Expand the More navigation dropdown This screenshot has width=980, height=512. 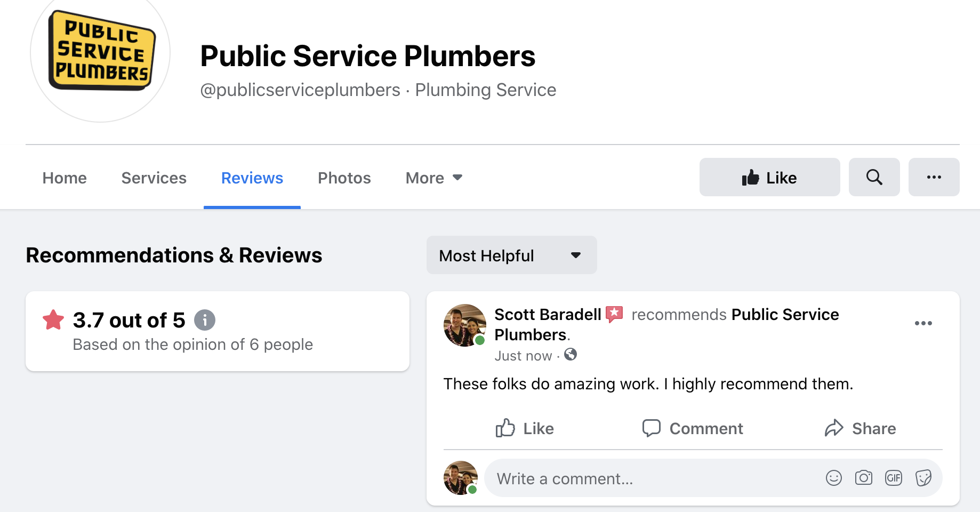(433, 178)
